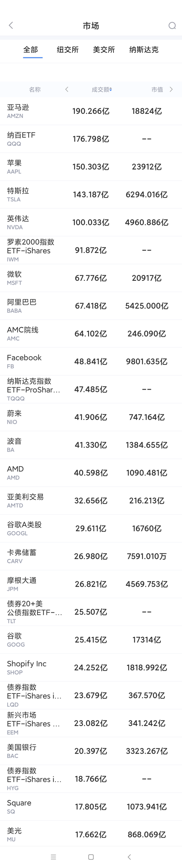Viewport: 182px width, 868px height.
Task: Switch to 纳斯达克 tab
Action: tap(144, 50)
